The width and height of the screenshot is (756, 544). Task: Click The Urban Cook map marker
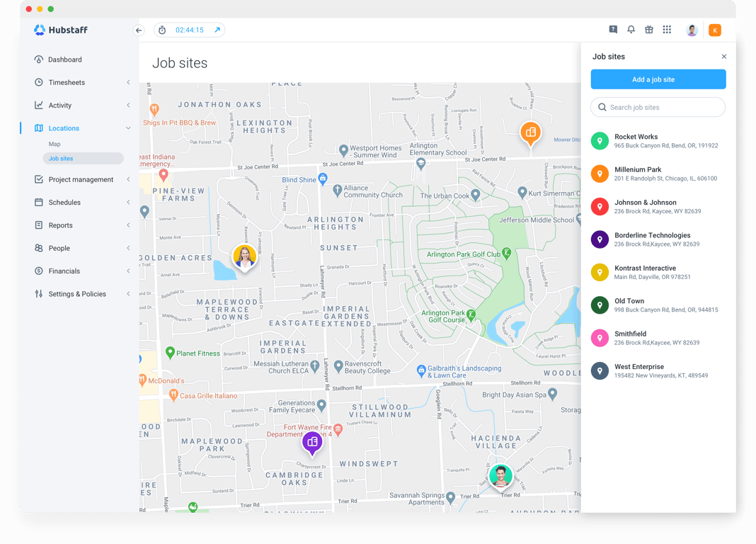point(476,195)
